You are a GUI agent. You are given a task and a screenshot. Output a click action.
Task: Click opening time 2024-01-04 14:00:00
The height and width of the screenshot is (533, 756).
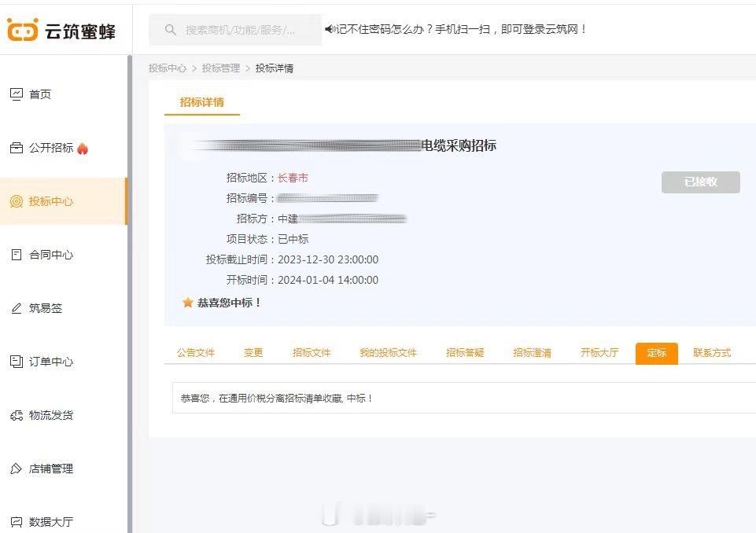(x=328, y=280)
